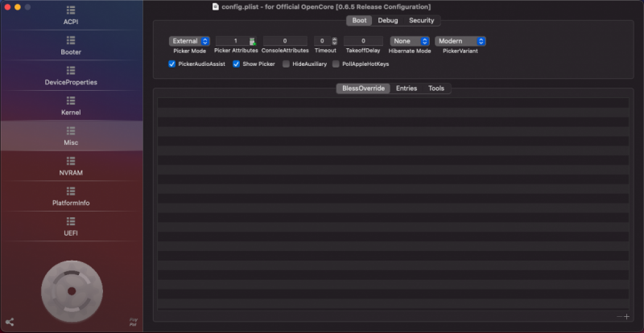Switch to the Security tab

[x=421, y=21]
